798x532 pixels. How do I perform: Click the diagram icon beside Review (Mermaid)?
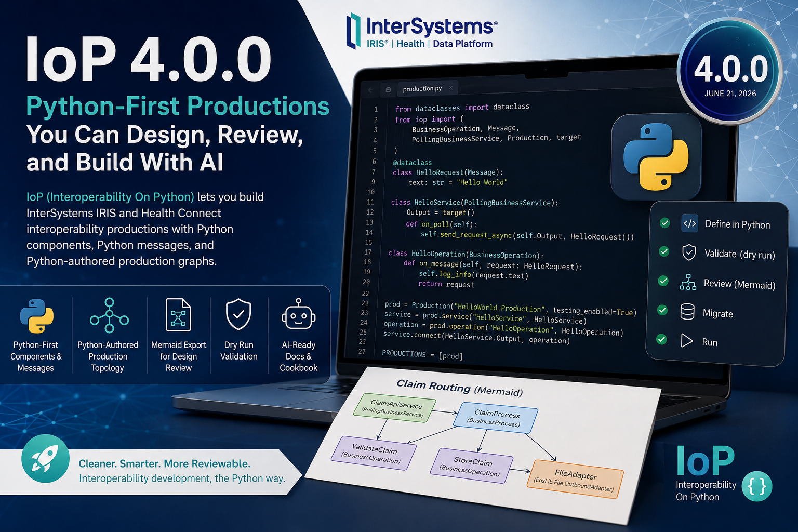click(x=688, y=283)
